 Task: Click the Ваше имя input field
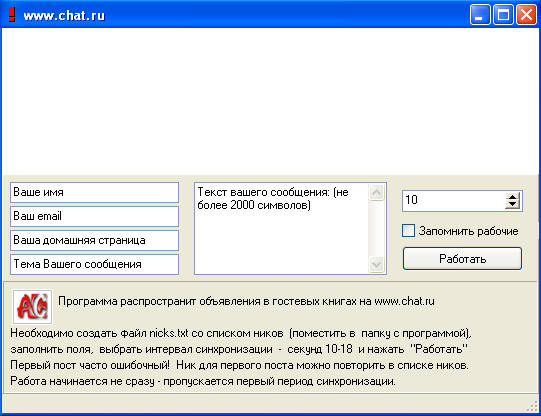tap(95, 192)
